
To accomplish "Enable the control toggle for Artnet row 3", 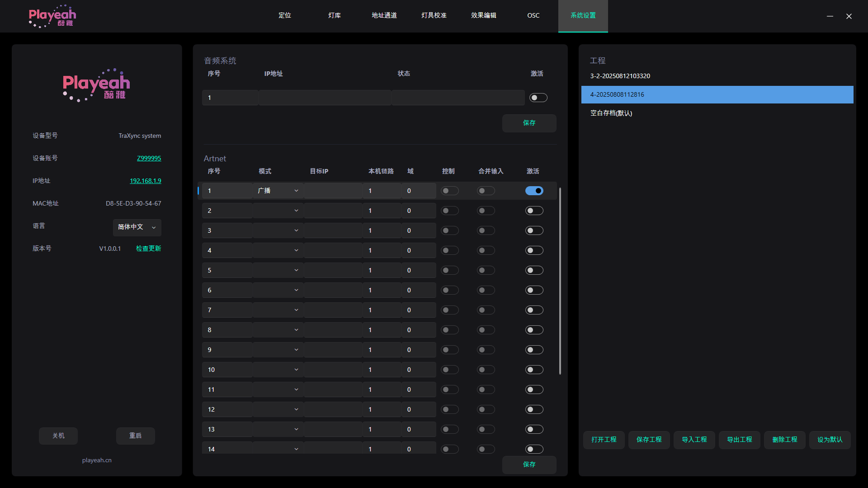I will 449,230.
